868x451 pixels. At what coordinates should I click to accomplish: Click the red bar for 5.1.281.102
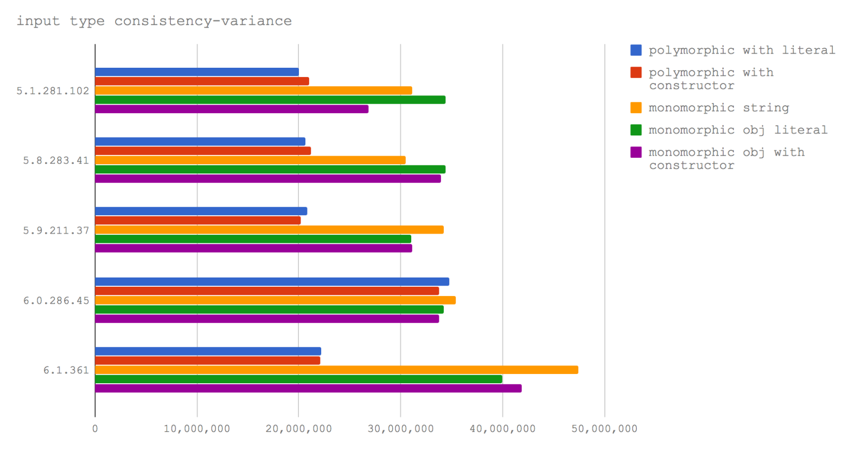pos(202,81)
